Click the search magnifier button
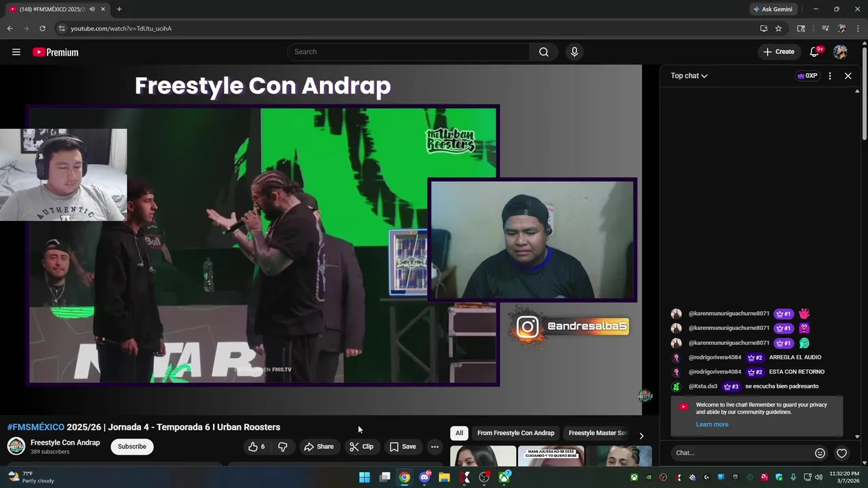 tap(544, 52)
